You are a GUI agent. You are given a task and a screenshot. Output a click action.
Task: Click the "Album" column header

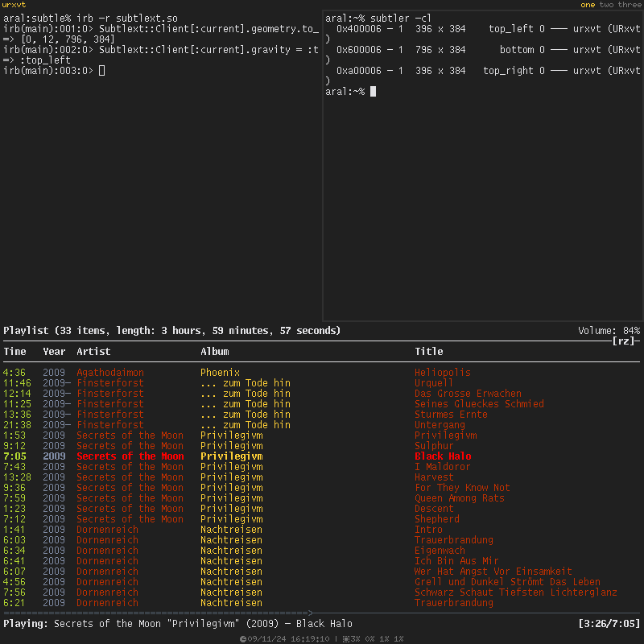click(x=215, y=352)
